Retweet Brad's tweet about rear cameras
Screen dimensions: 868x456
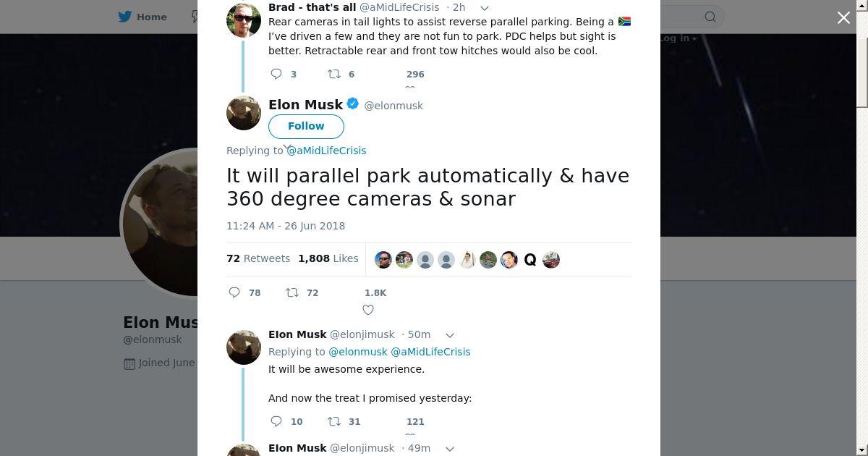tap(334, 74)
